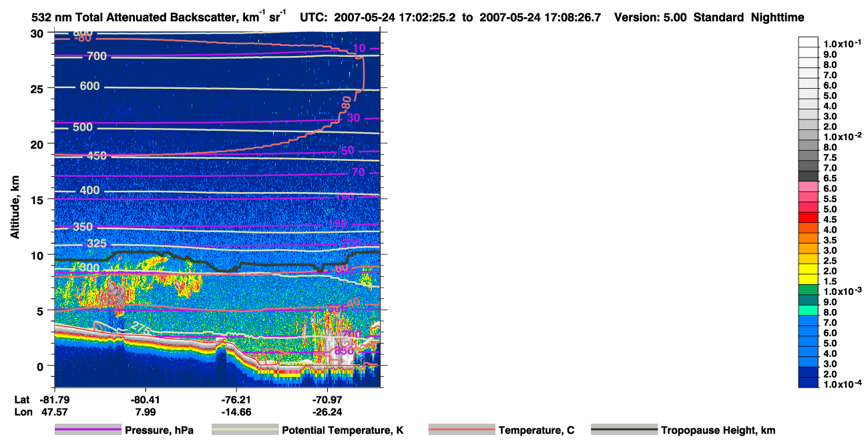This screenshot has height=445, width=868.
Task: Click longitude value "-14.66"
Action: [x=237, y=412]
